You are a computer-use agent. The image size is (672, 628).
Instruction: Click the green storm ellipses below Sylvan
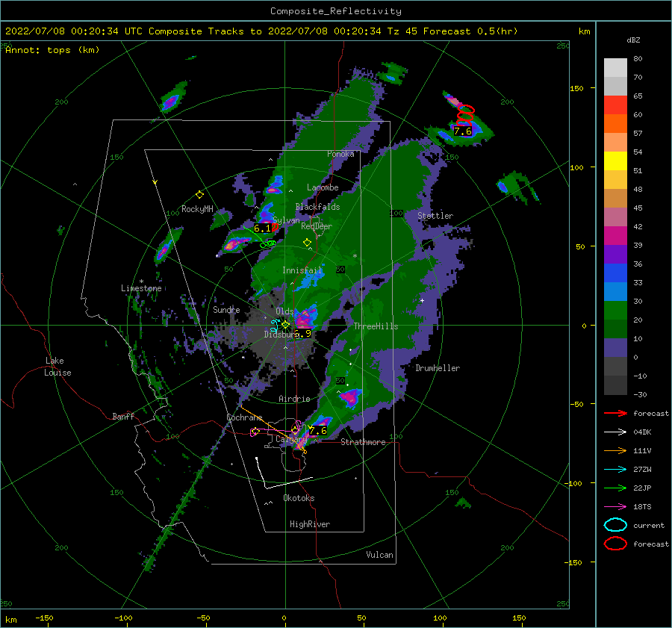(x=268, y=244)
